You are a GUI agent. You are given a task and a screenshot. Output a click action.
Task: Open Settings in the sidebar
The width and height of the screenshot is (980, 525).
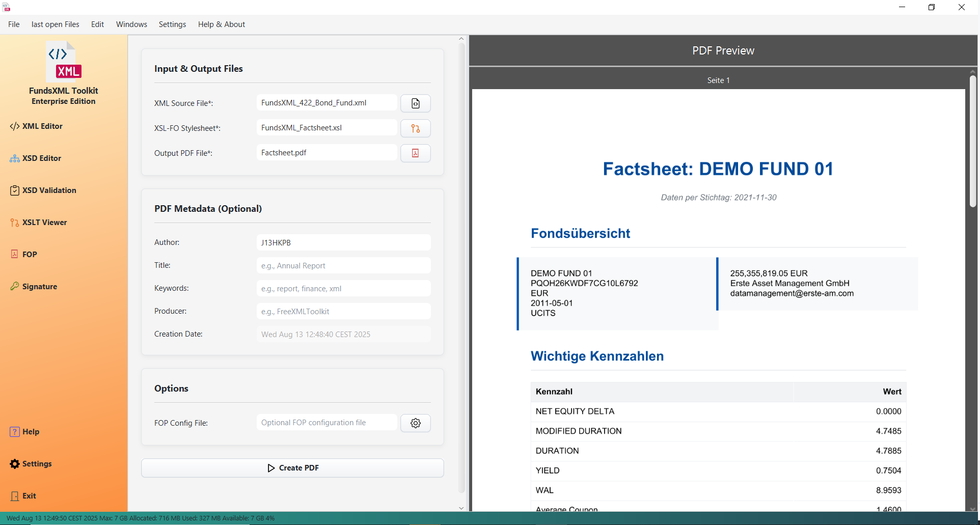31,464
